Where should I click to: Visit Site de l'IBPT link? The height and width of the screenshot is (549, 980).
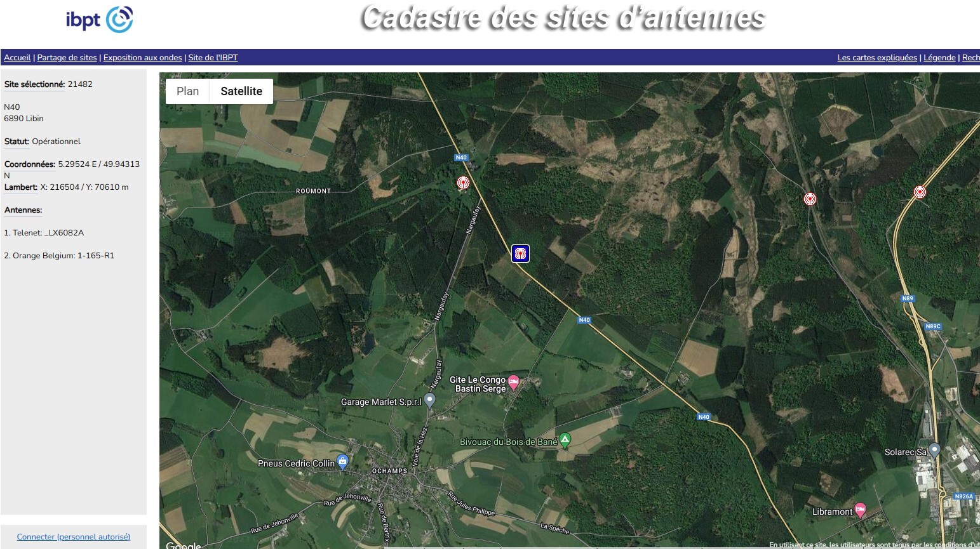[x=213, y=58]
